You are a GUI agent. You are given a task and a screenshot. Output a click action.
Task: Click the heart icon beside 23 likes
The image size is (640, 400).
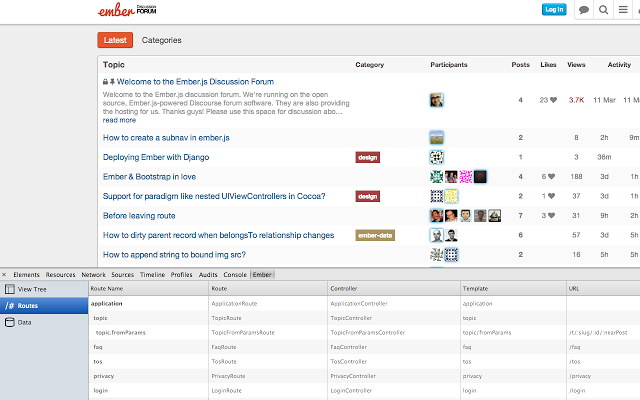point(553,100)
